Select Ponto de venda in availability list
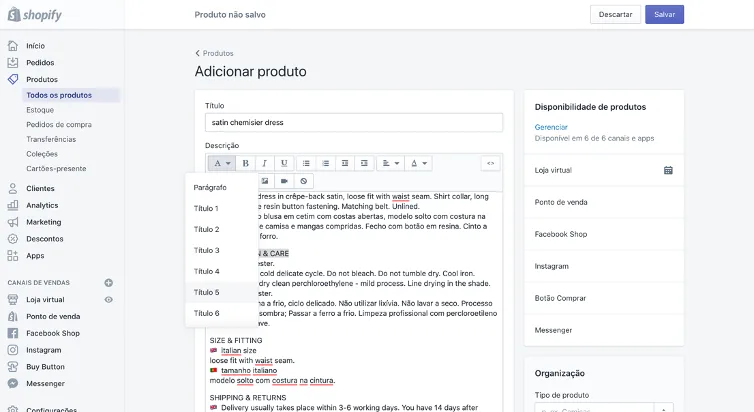The height and width of the screenshot is (412, 754). coord(604,202)
